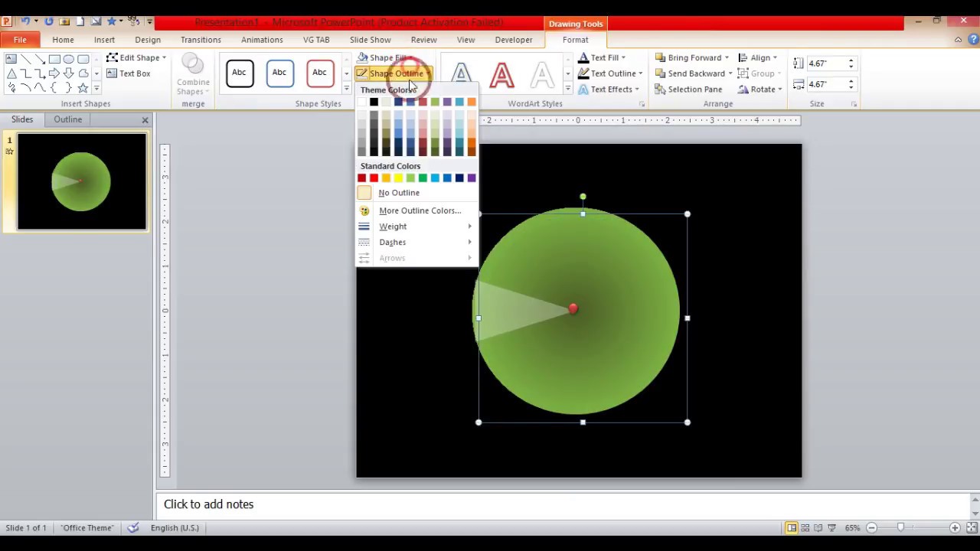
Task: Pick the yellow standard outline color
Action: 398,178
